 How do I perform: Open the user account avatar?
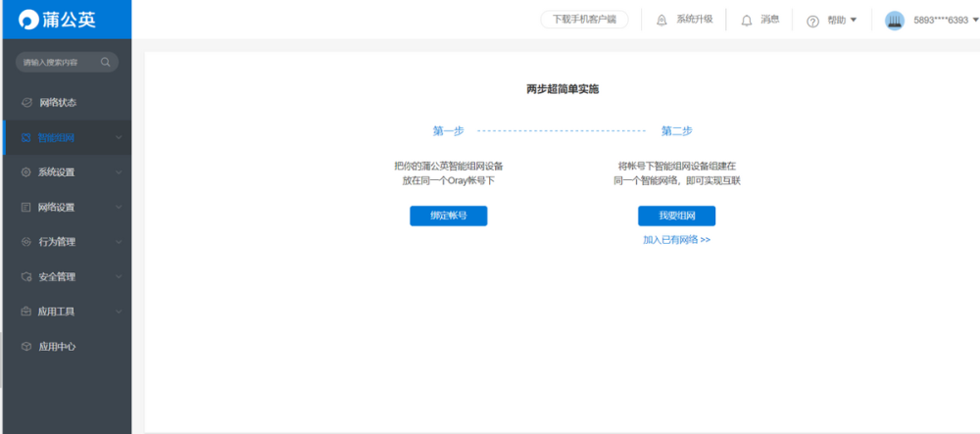(x=894, y=20)
